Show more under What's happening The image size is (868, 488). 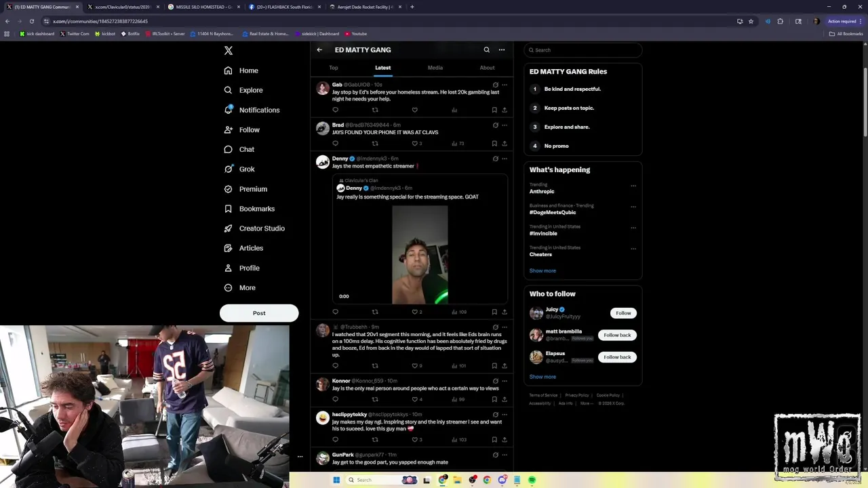pos(542,271)
